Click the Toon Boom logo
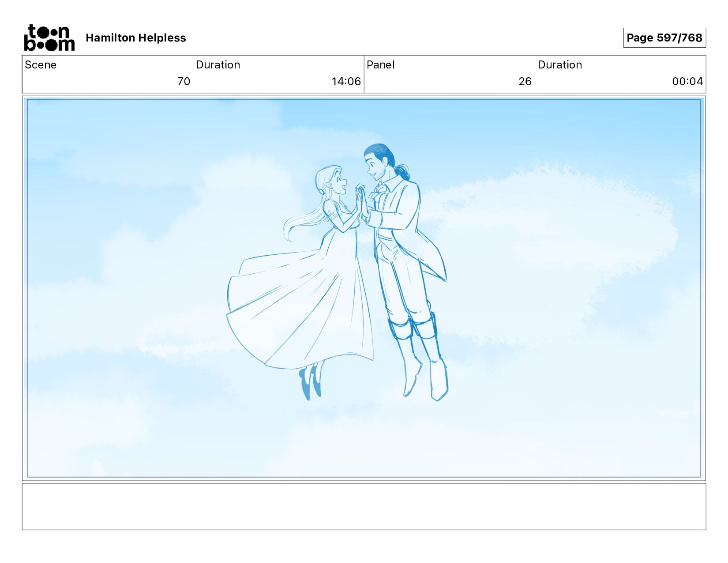 [49, 38]
